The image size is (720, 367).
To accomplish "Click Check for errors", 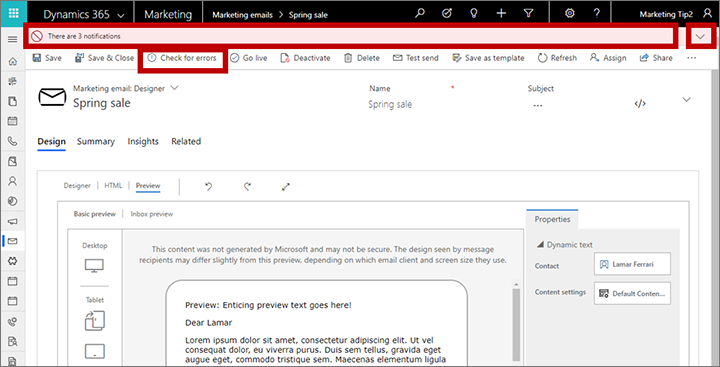I will (x=182, y=58).
